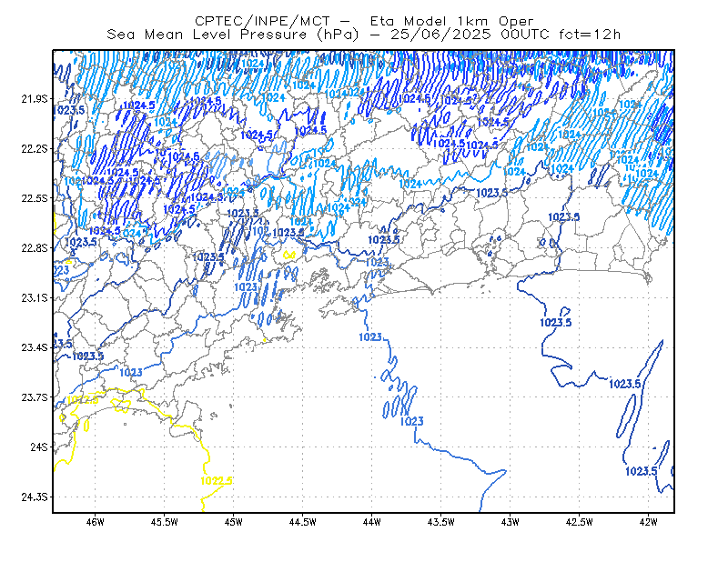This screenshot has height=562, width=728.
Task: Click the 'Eta Model 1km Oper' title text
Action: click(451, 21)
